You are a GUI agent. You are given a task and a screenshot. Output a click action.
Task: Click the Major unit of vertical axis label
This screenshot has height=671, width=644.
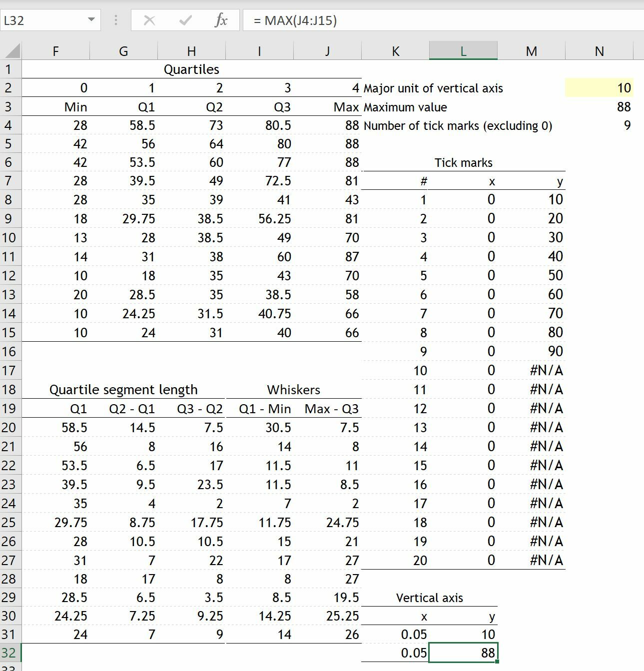[433, 87]
